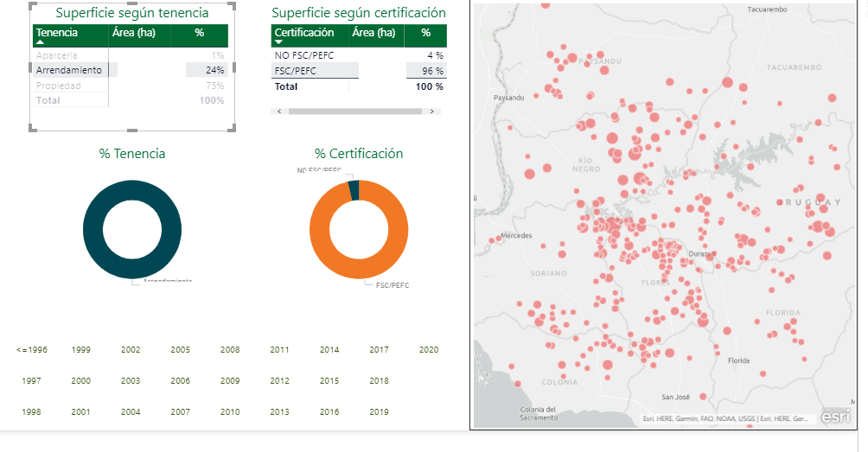Select year 2008 in slicer
The width and height of the screenshot is (868, 452).
point(230,350)
